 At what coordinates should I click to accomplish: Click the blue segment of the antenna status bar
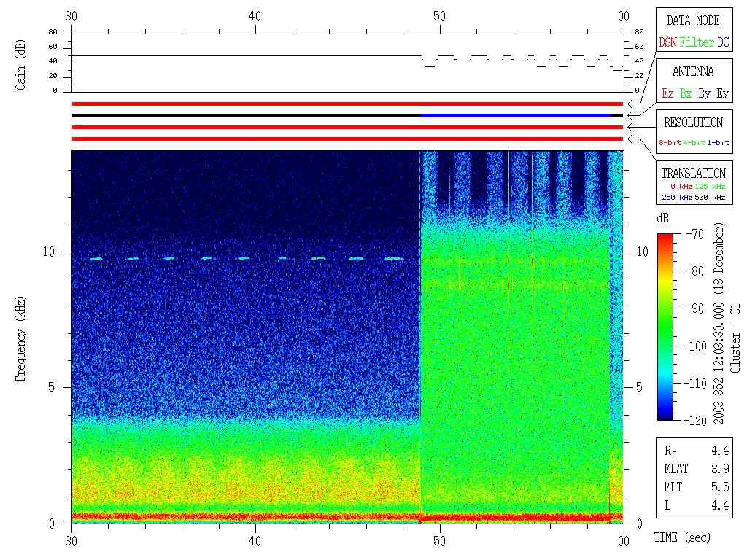click(x=516, y=115)
